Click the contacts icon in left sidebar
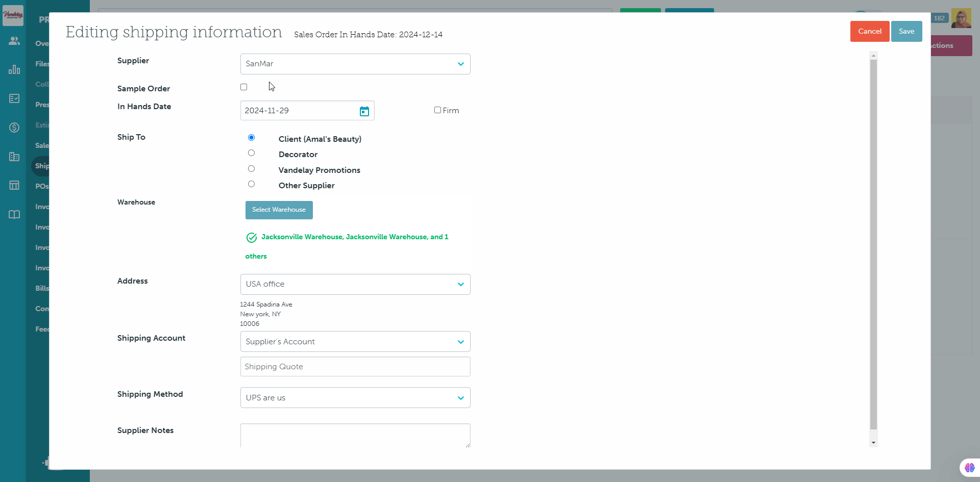Image resolution: width=980 pixels, height=482 pixels. [14, 41]
